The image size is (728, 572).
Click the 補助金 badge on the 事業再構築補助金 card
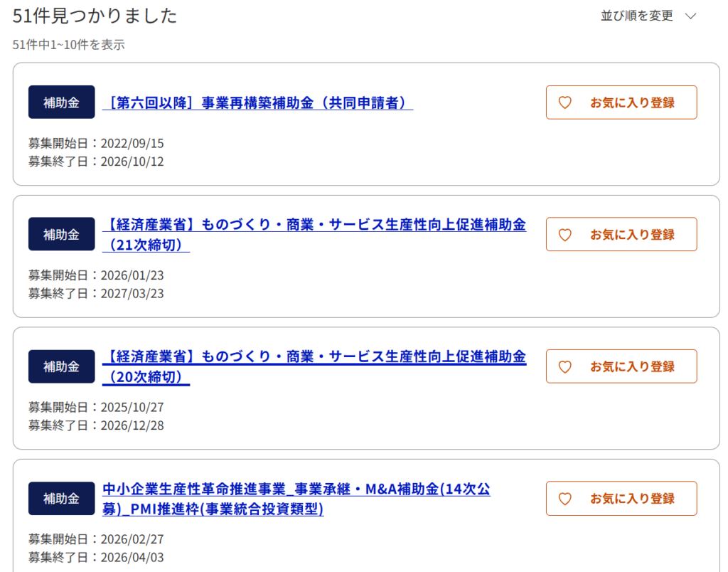click(x=61, y=102)
